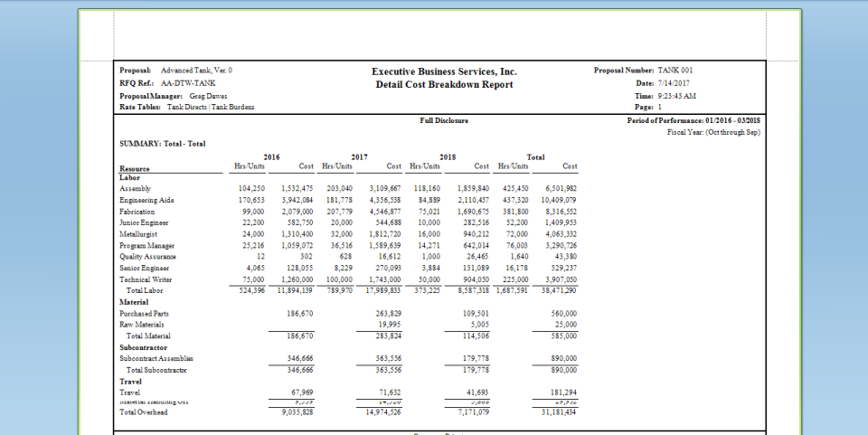Click Engineering Aide total cost '10,409,079'

tap(559, 201)
